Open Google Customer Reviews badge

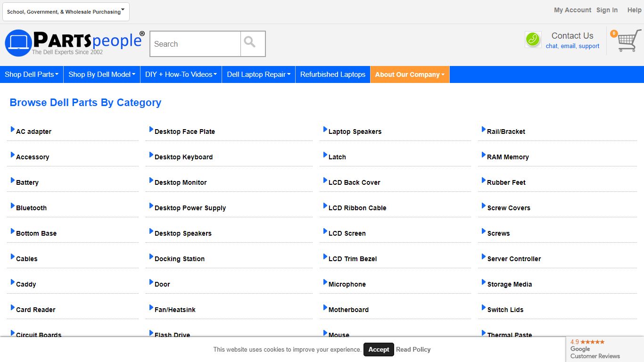pos(605,349)
